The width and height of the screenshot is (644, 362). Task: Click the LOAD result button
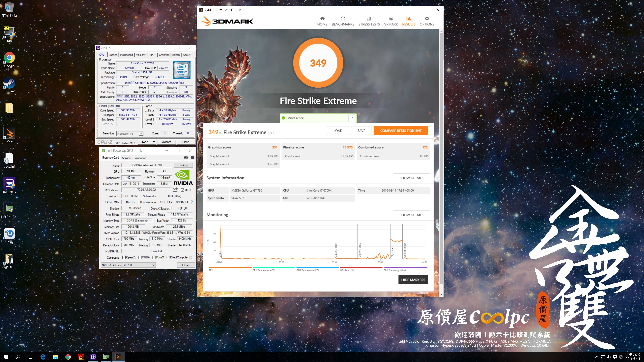click(x=338, y=131)
